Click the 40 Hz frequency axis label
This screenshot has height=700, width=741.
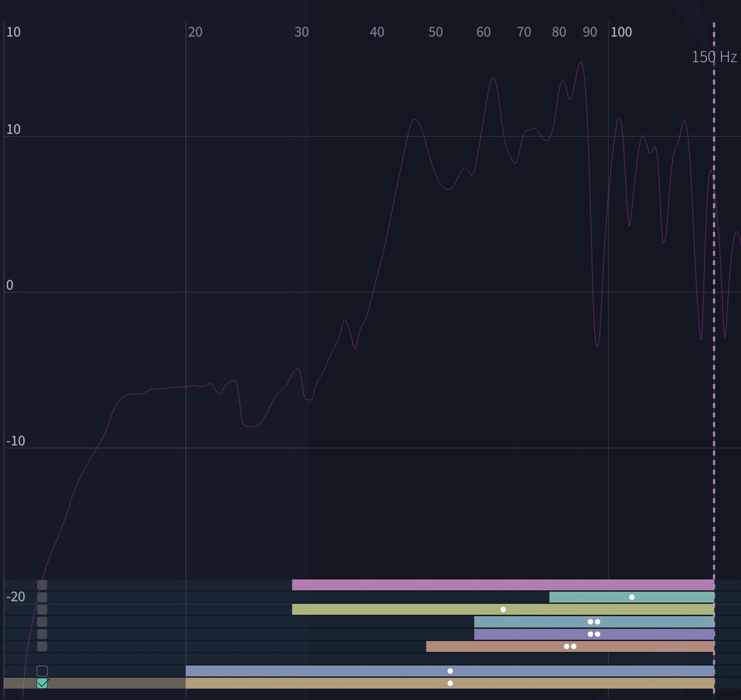[377, 32]
